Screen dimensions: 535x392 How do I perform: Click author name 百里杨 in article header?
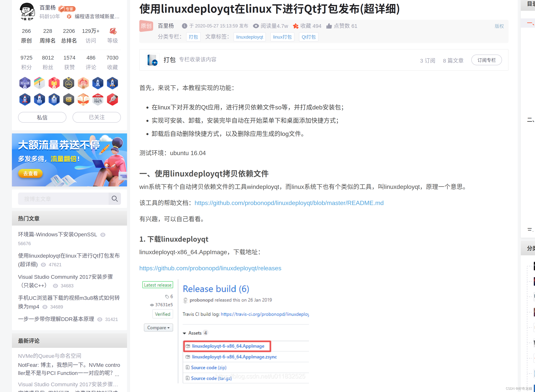pos(166,26)
